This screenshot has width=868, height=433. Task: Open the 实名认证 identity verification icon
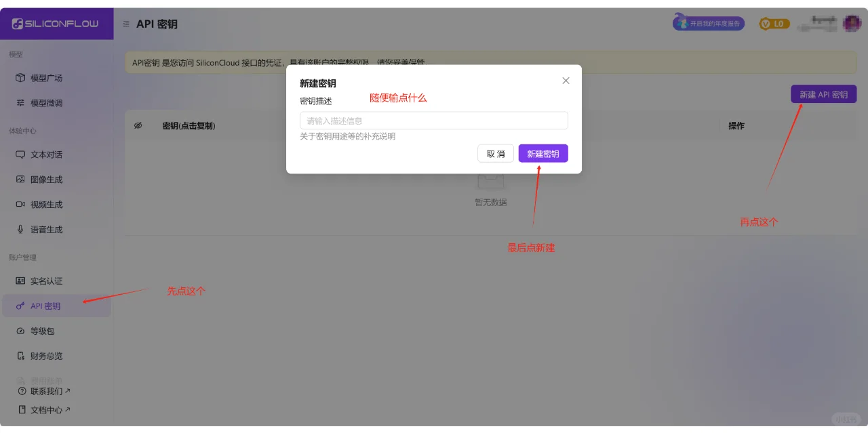(20, 281)
